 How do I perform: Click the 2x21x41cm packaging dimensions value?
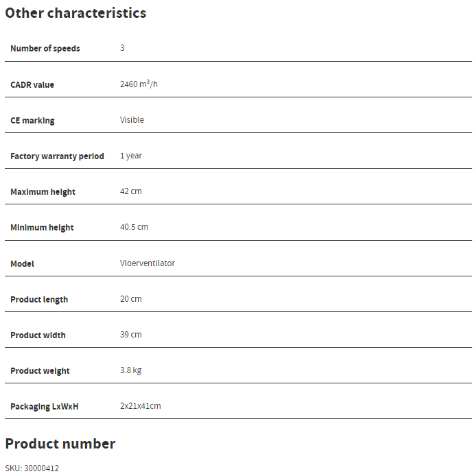point(140,406)
